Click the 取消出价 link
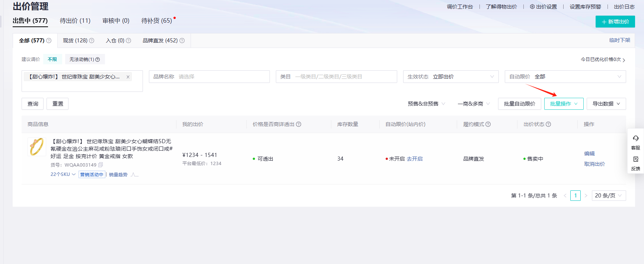644x264 pixels. point(594,164)
